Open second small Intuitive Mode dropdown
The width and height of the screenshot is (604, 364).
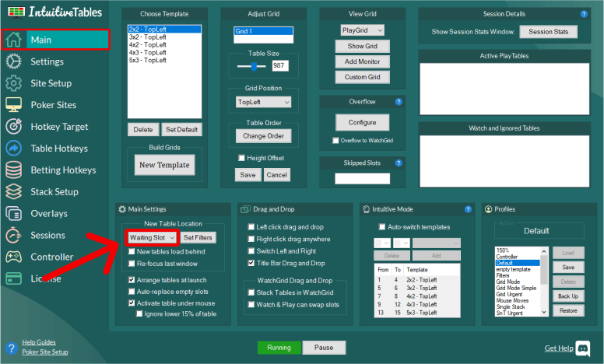pos(401,243)
